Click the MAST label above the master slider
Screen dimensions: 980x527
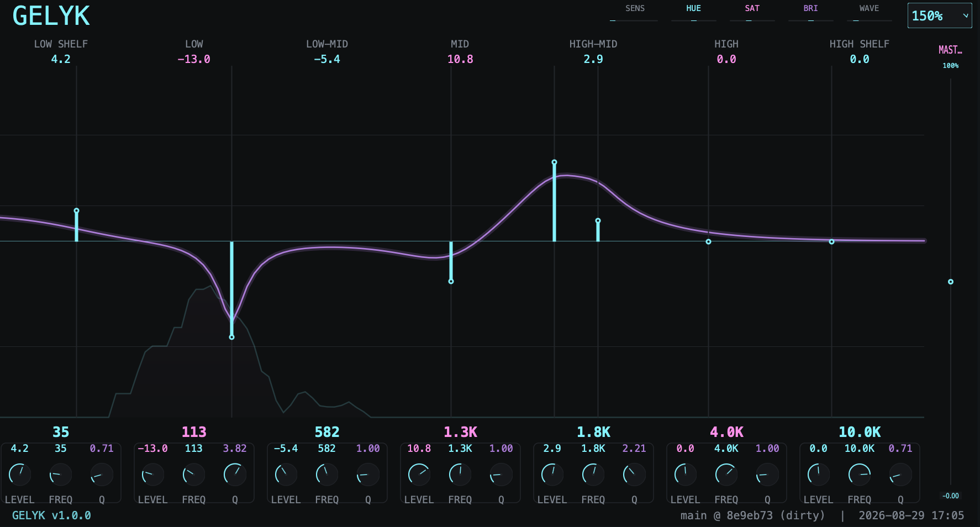(x=950, y=50)
